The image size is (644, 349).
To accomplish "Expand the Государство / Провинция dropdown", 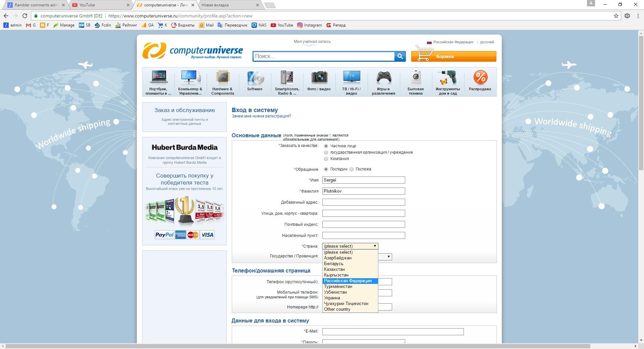I will (x=388, y=257).
